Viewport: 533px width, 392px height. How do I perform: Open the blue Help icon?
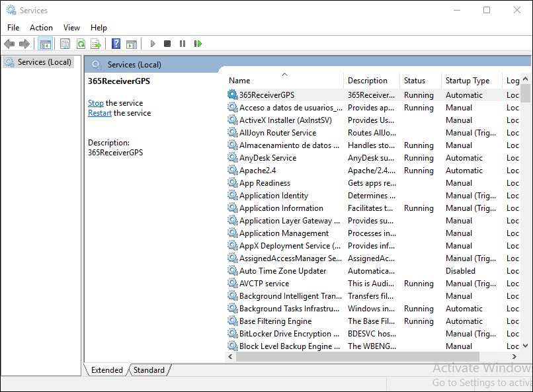pos(116,44)
